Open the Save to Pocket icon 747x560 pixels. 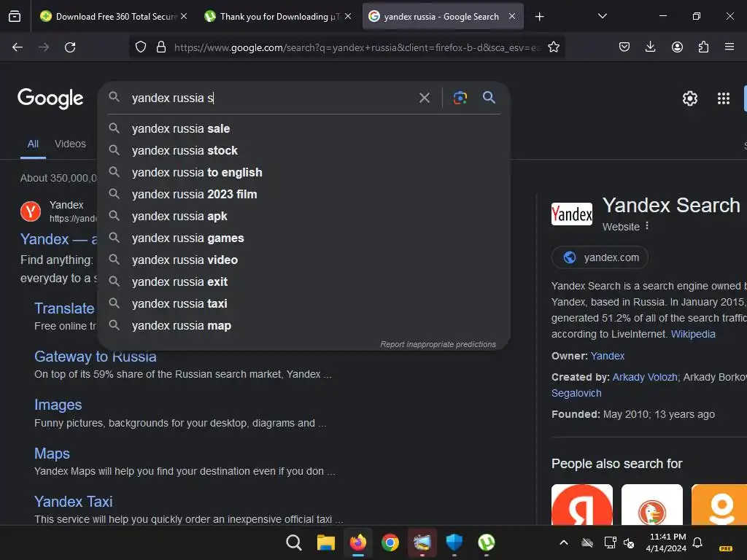pyautogui.click(x=624, y=47)
